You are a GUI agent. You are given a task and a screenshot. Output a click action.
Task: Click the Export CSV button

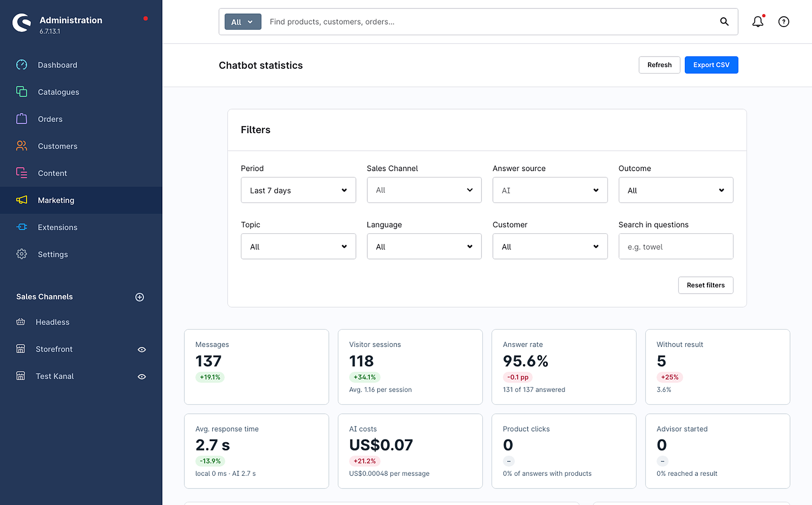(711, 65)
